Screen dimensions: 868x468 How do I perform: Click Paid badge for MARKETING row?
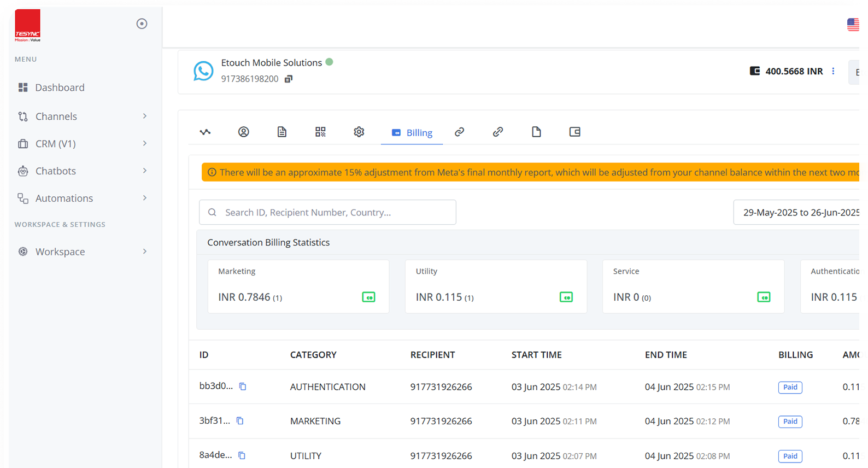(790, 422)
